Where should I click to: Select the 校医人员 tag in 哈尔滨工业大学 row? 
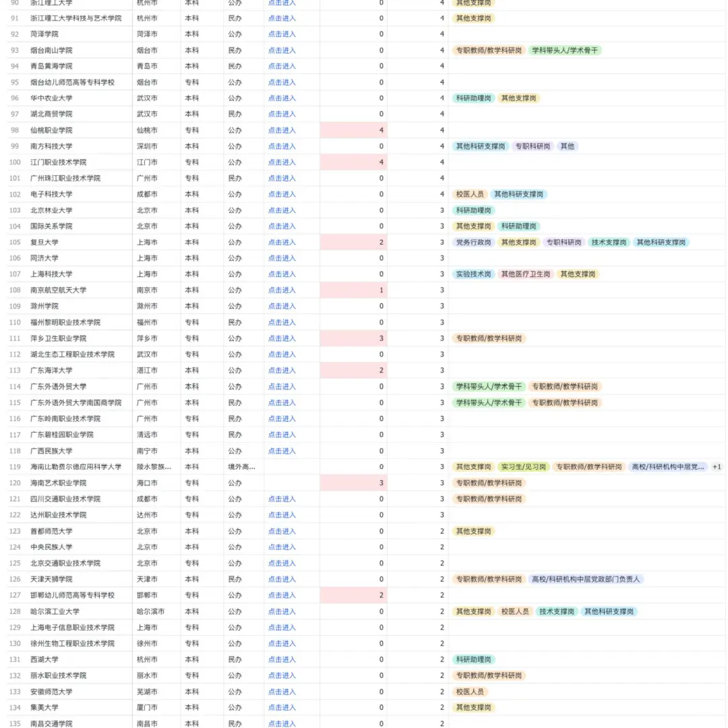click(x=515, y=611)
